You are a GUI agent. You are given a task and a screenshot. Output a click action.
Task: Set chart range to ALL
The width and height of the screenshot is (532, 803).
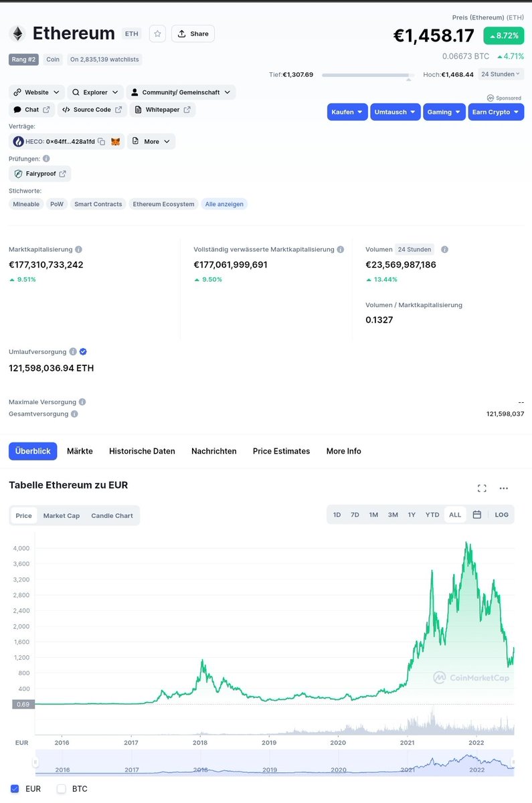pyautogui.click(x=455, y=515)
